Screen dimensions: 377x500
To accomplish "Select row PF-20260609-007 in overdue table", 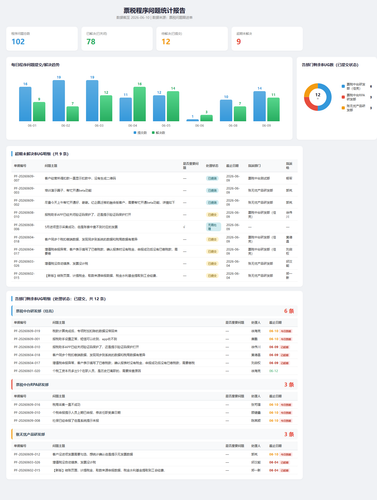I will [154, 178].
